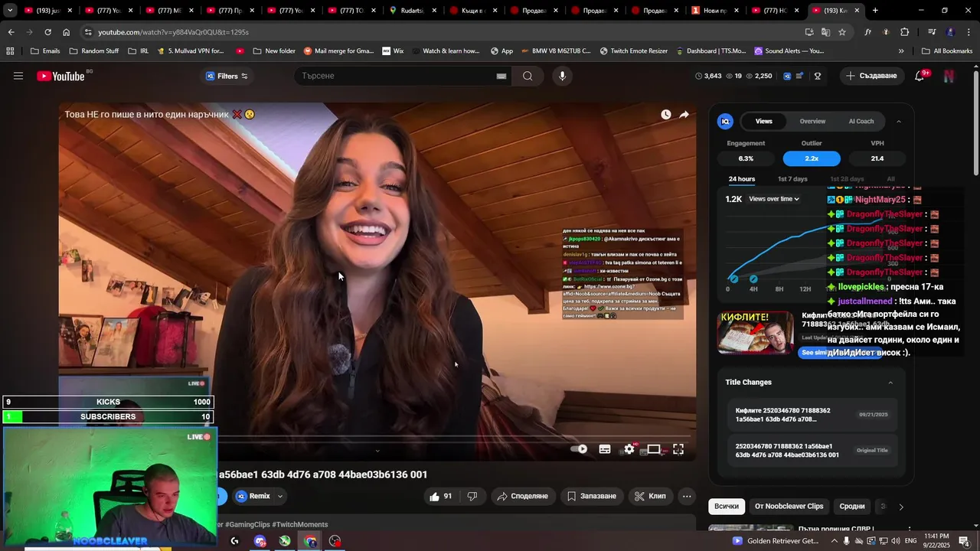Toggle the vidIQ Filters button

[x=227, y=76]
